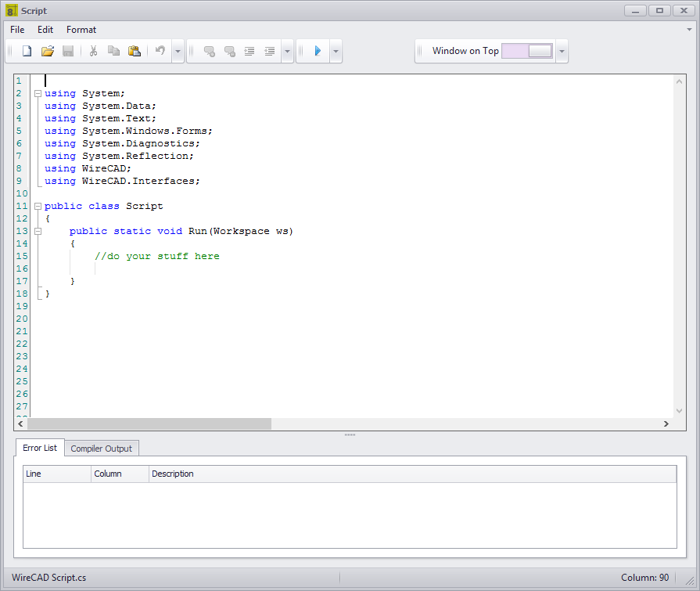Click the editor scroll up arrow

point(679,81)
